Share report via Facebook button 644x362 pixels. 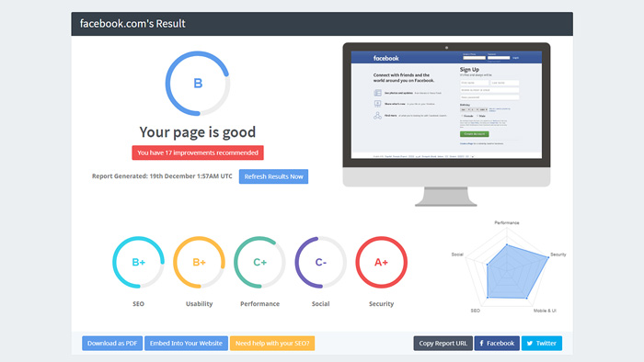497,343
